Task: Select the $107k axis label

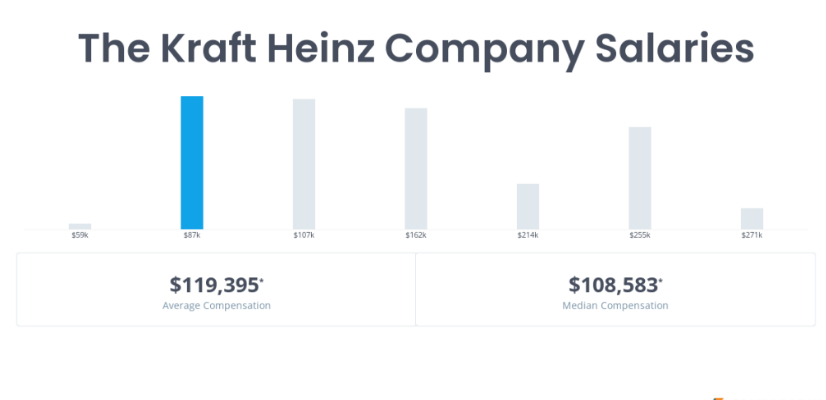Action: [x=304, y=236]
